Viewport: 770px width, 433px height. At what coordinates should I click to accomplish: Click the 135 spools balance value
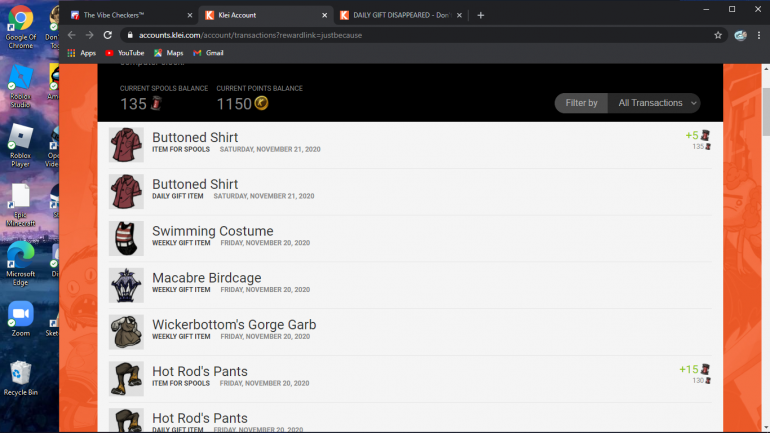pyautogui.click(x=134, y=104)
